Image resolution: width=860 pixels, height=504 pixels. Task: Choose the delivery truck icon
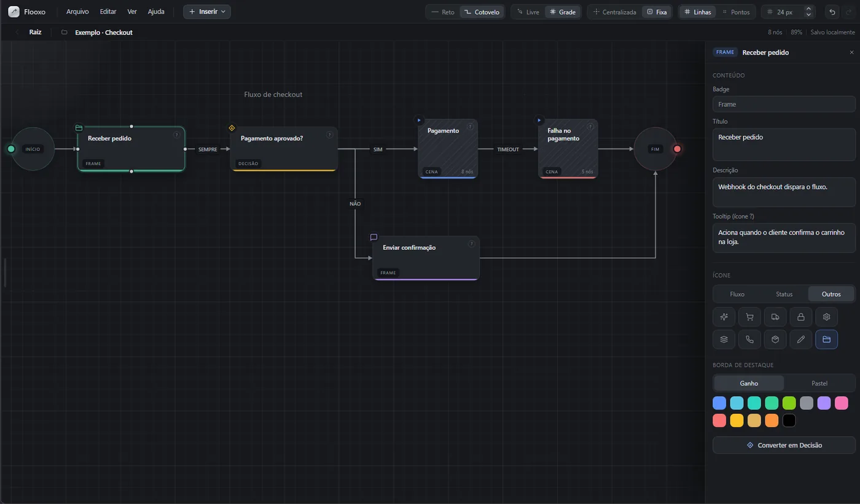click(775, 317)
